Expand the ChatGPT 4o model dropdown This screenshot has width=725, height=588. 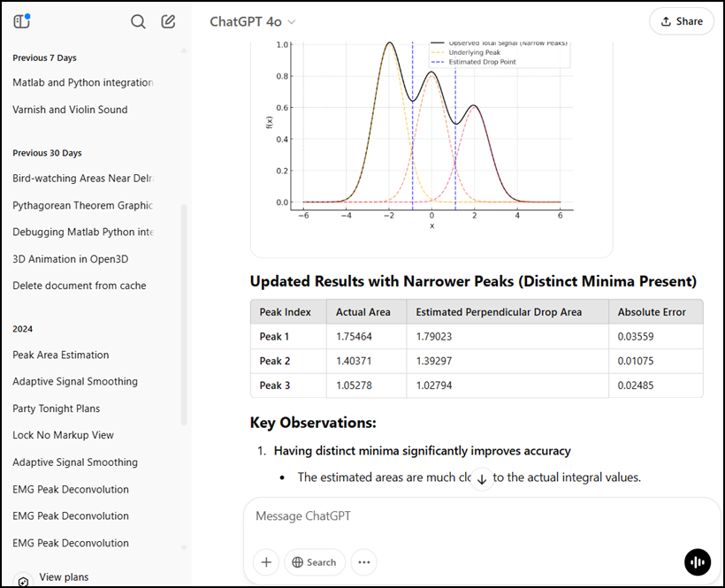click(x=252, y=21)
